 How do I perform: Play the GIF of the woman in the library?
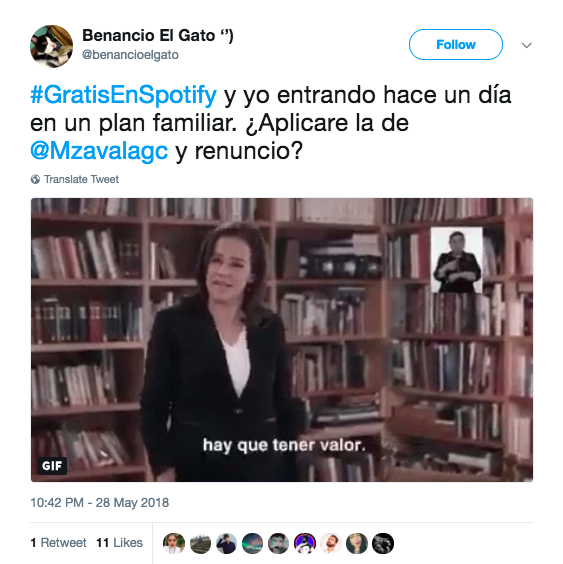pos(282,340)
